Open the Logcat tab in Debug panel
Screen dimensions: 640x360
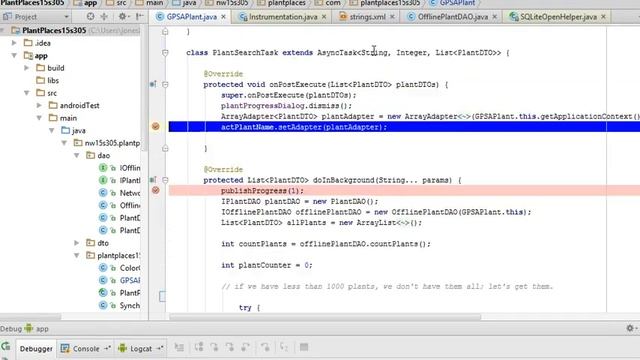[x=141, y=349]
